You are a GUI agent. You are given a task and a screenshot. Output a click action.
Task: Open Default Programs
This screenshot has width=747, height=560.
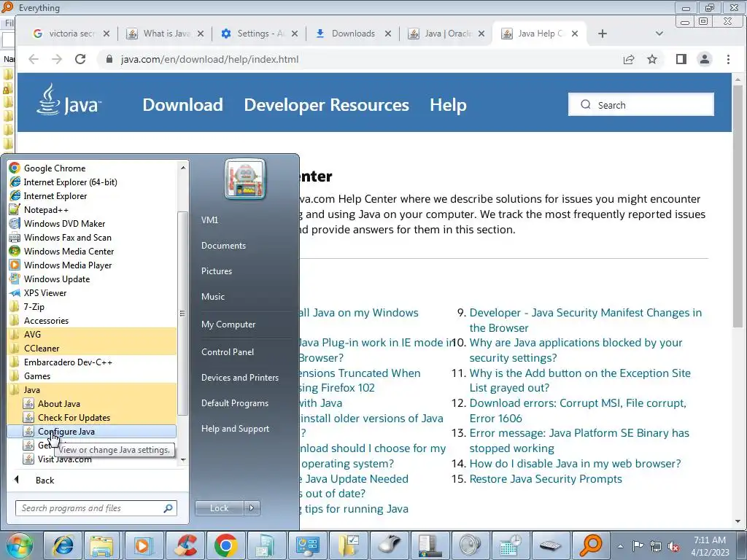[235, 403]
